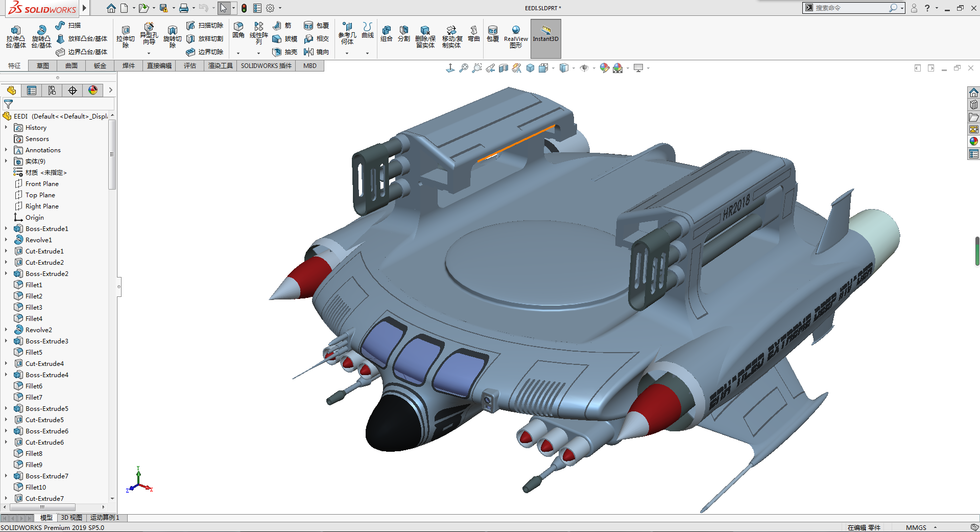980x532 pixels.
Task: Select the Swept Boss (扫描) tool
Action: [x=68, y=25]
